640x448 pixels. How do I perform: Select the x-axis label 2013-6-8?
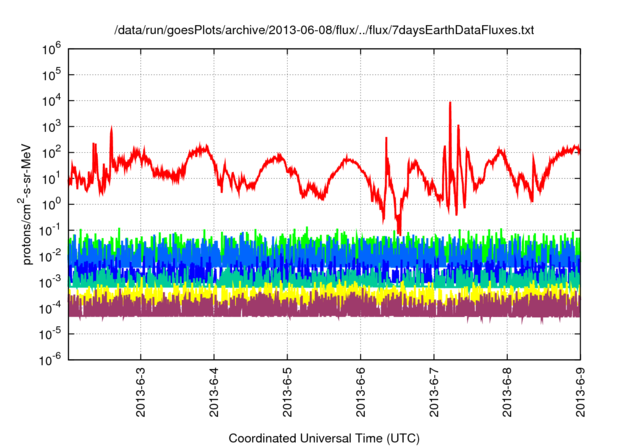[x=507, y=392]
